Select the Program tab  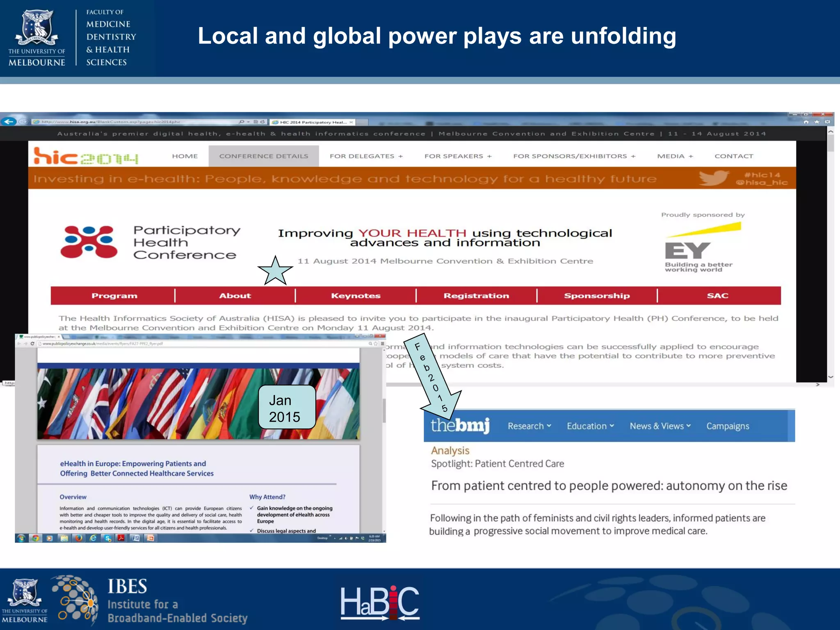(x=114, y=296)
